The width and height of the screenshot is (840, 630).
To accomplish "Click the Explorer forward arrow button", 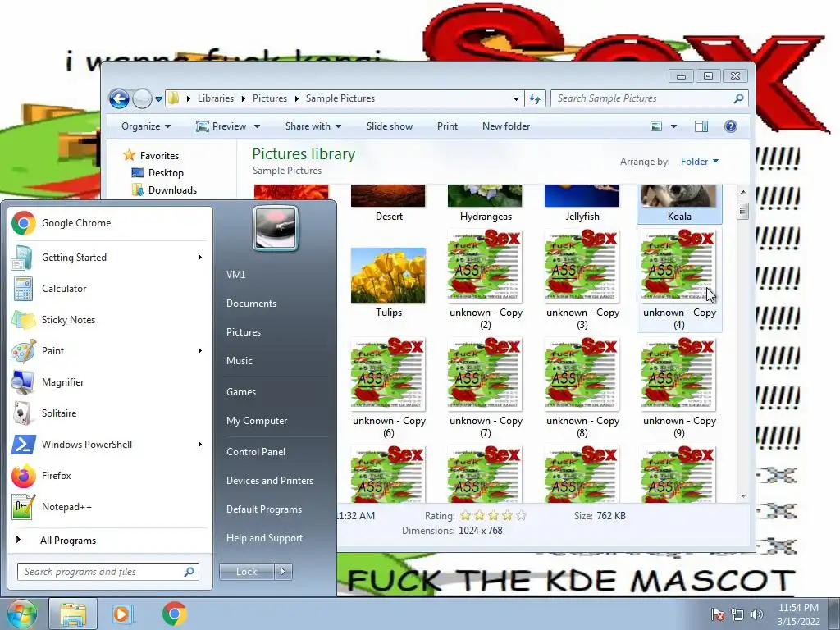I will coord(142,98).
